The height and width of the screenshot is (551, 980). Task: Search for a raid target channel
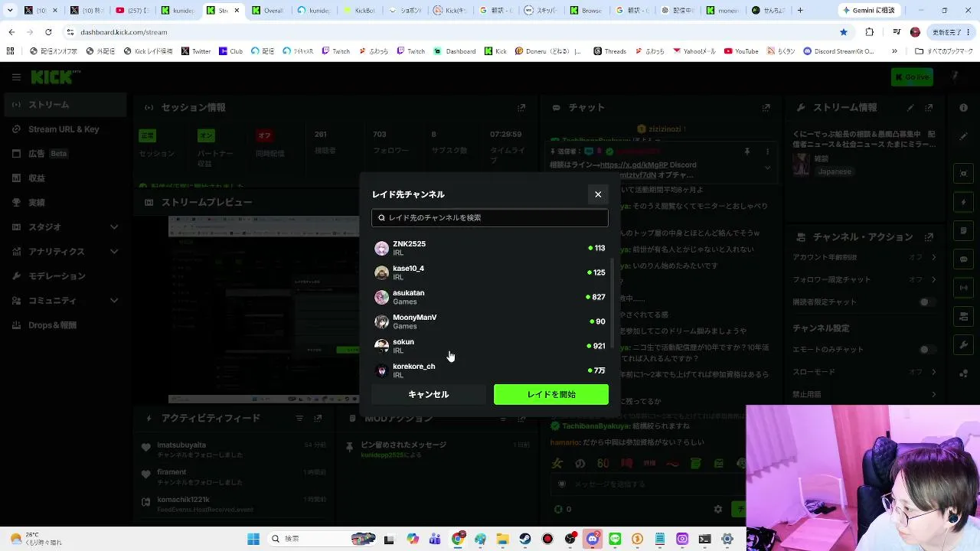point(490,217)
